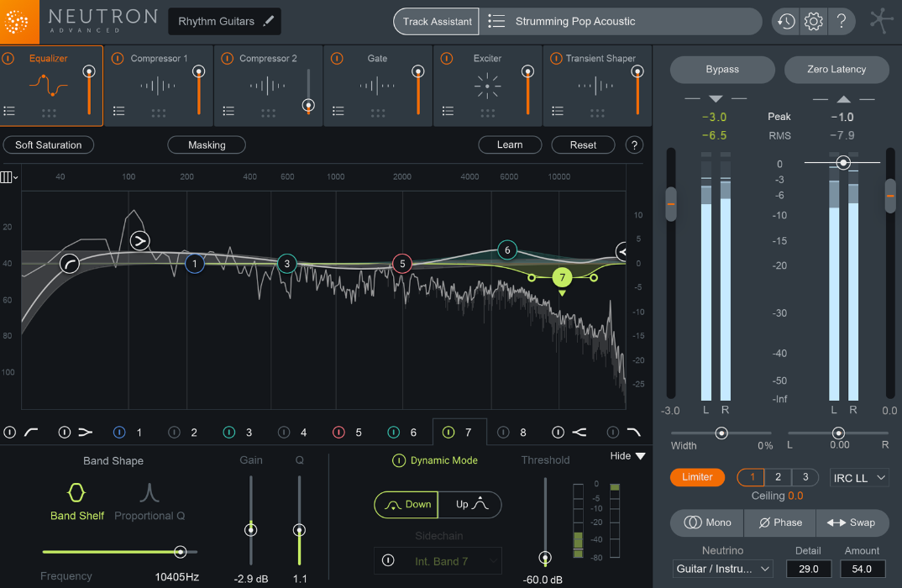902x588 pixels.
Task: Click the input meter down triangle
Action: tap(715, 98)
